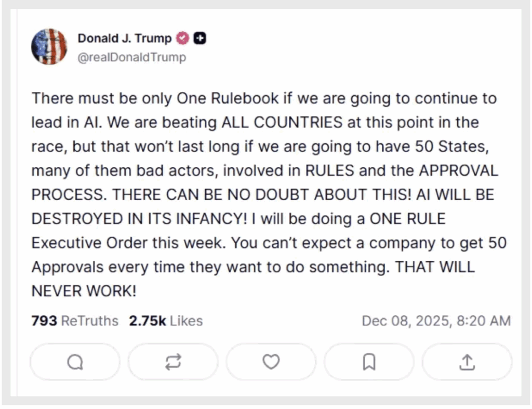The image size is (532, 409).
Task: Click the red verified checkmark badge
Action: click(x=182, y=38)
